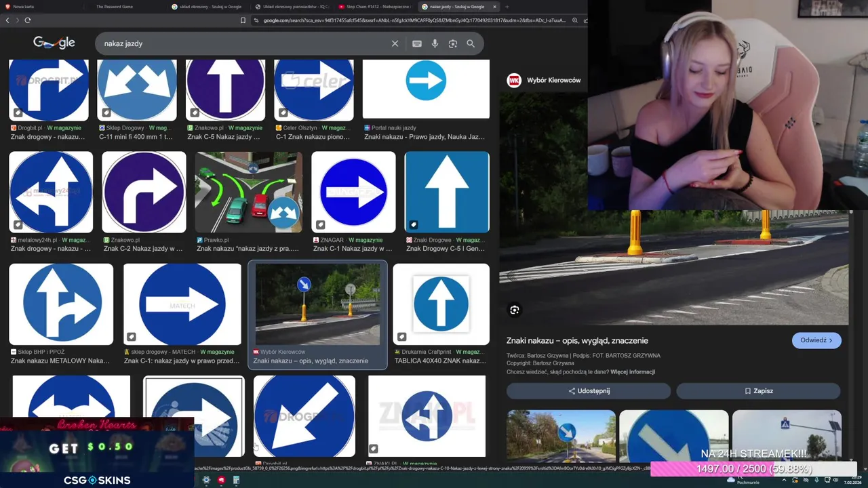The width and height of the screenshot is (868, 488).
Task: Open the taskbar clock and date
Action: pos(852,480)
